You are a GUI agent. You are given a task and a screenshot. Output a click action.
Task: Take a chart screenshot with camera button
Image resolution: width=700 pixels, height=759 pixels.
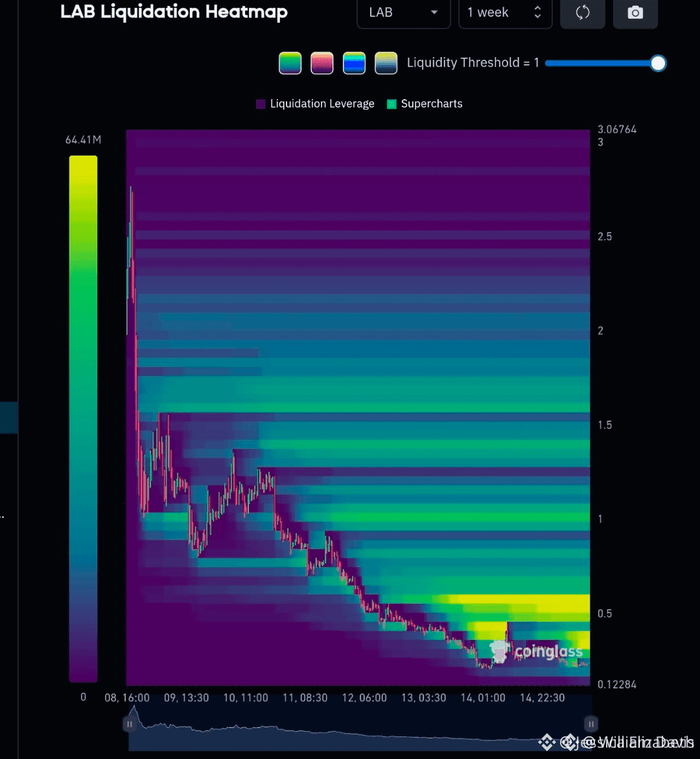point(635,13)
